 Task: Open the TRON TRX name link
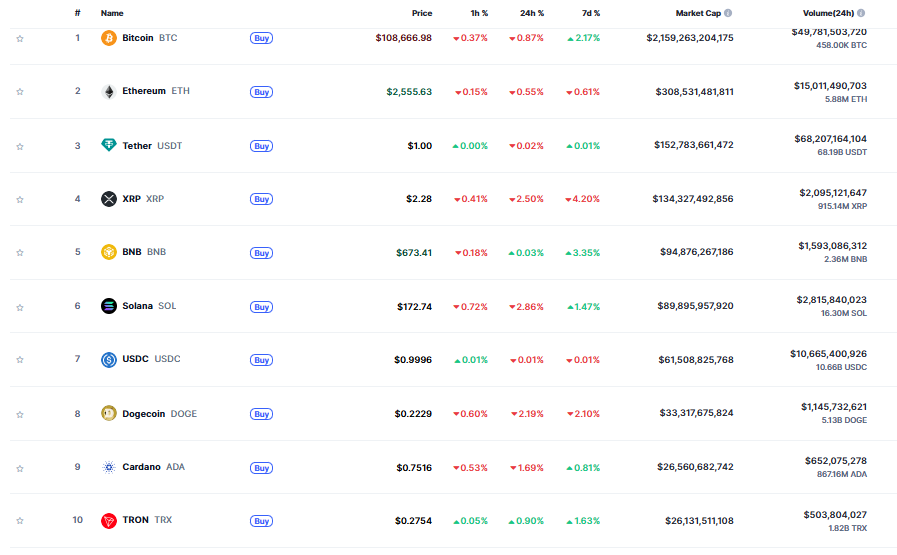[x=147, y=520]
